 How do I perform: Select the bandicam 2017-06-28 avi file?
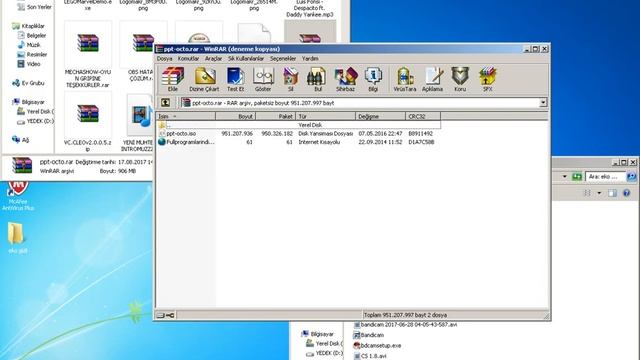coord(405,324)
